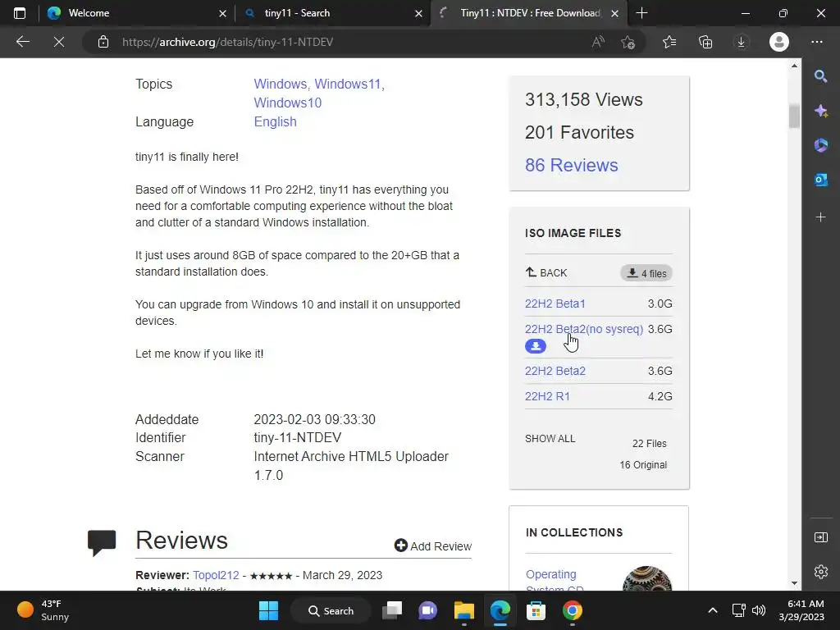Open the Windows topic link
Screen dimensions: 840x630
tap(281, 84)
